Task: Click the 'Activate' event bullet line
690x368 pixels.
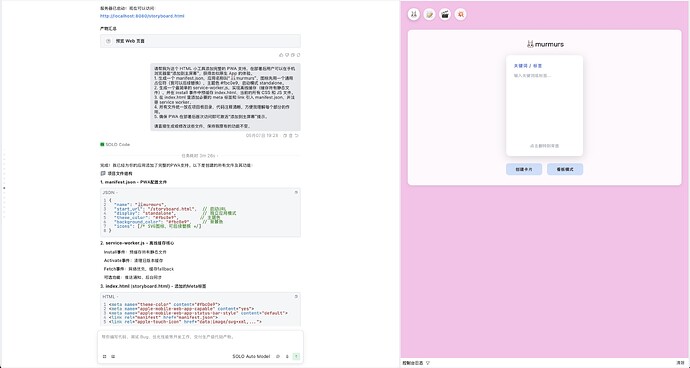Action: [133, 261]
